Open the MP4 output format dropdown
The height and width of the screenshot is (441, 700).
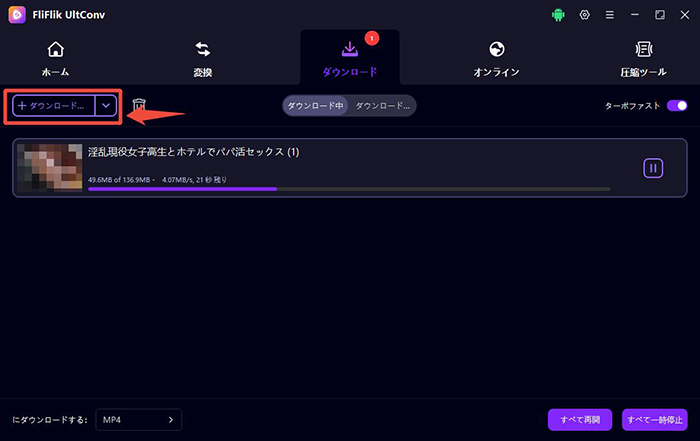[138, 420]
